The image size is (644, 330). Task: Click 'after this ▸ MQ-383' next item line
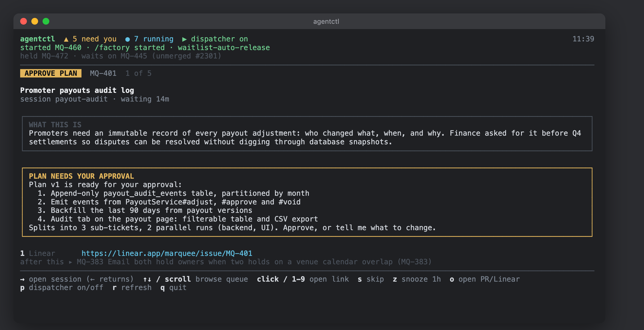click(x=226, y=262)
